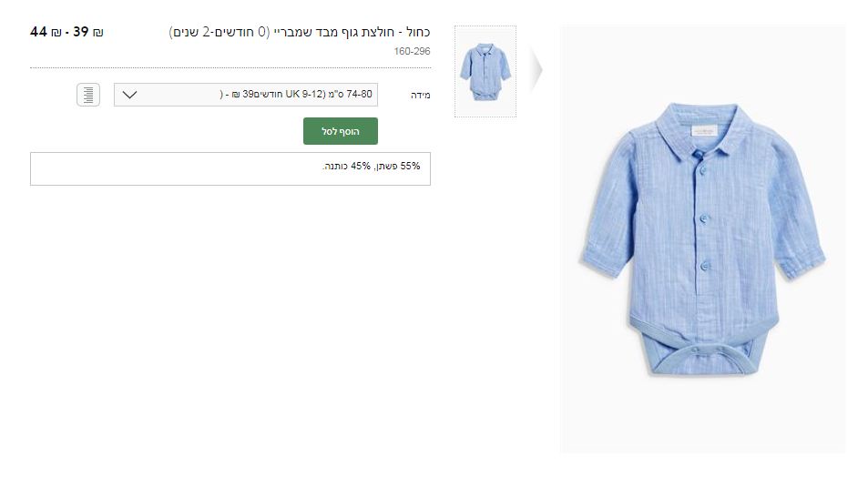Image resolution: width=868 pixels, height=477 pixels.
Task: Click the white brand label inside collar
Action: pos(702,131)
